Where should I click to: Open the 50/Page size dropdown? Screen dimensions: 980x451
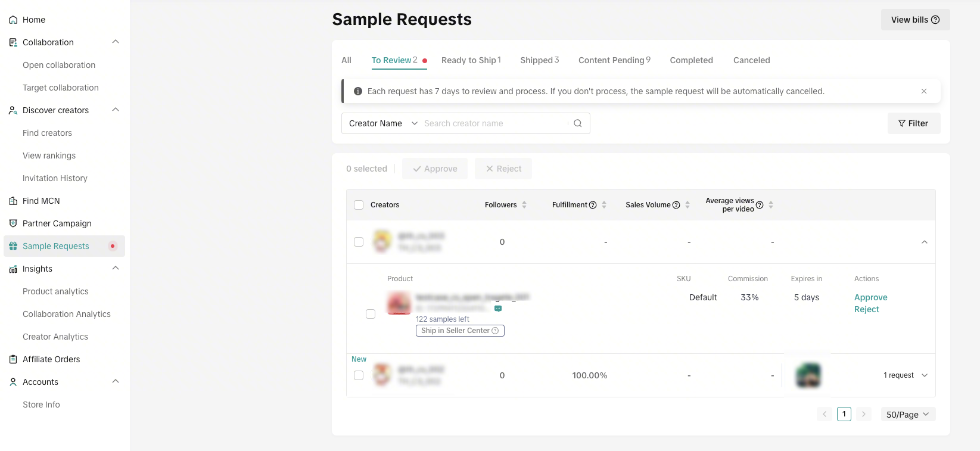tap(907, 414)
